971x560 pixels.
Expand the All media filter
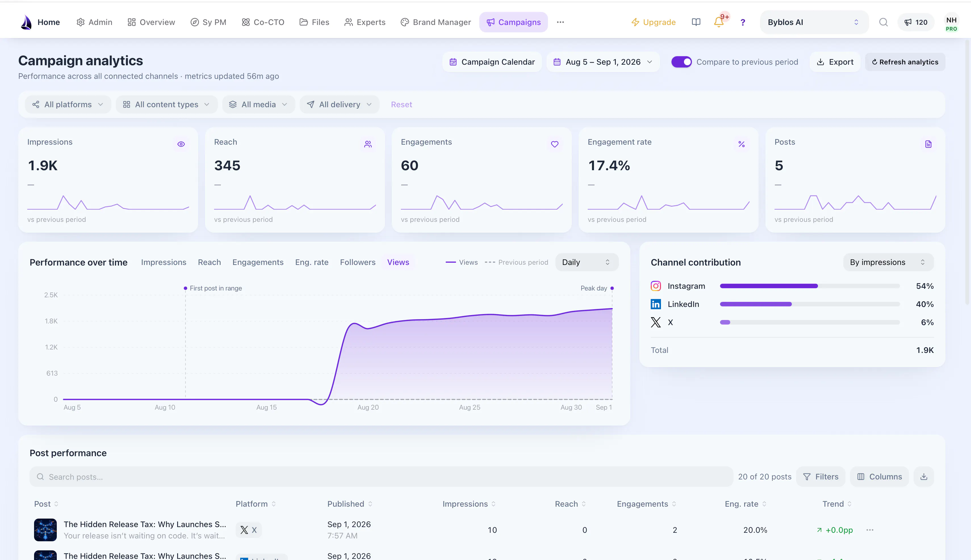[x=259, y=105]
